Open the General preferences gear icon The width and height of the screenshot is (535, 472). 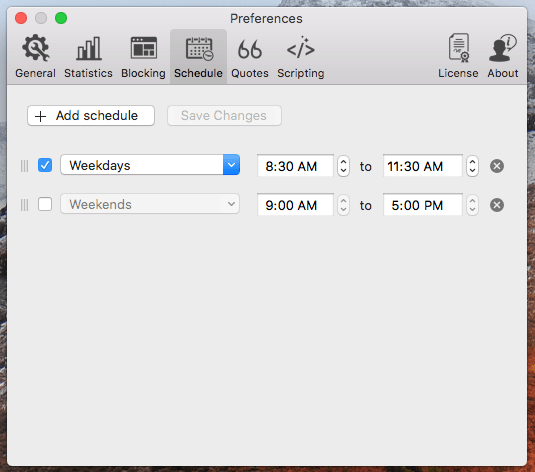[x=35, y=57]
